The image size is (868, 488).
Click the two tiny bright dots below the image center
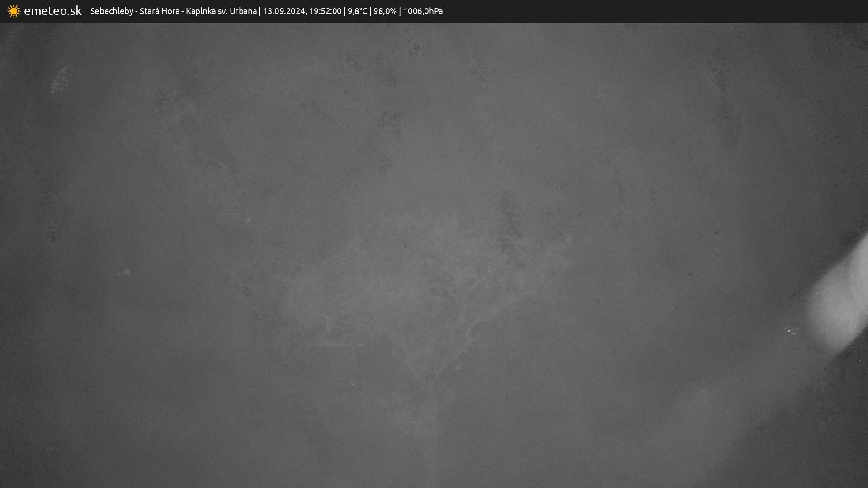click(x=360, y=345)
